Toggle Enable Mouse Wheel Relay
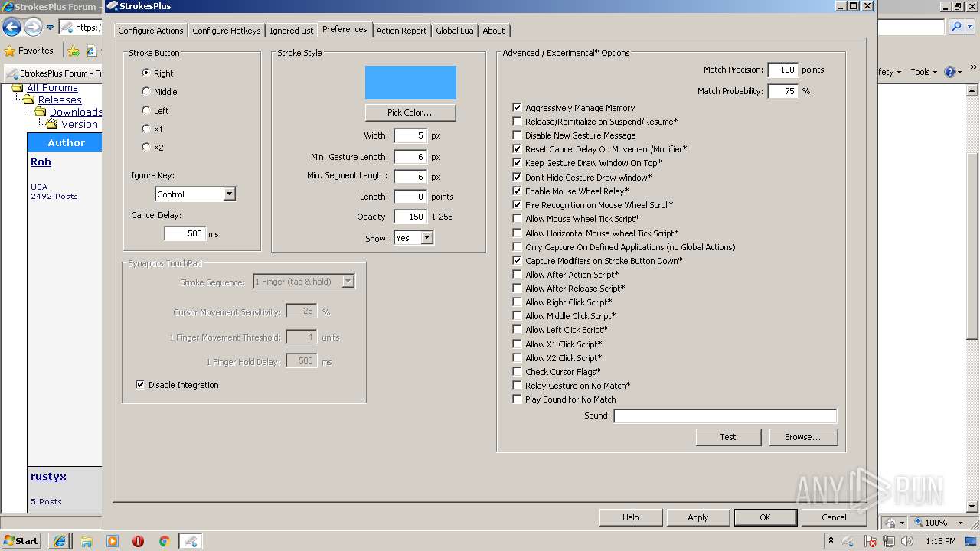 (x=518, y=191)
